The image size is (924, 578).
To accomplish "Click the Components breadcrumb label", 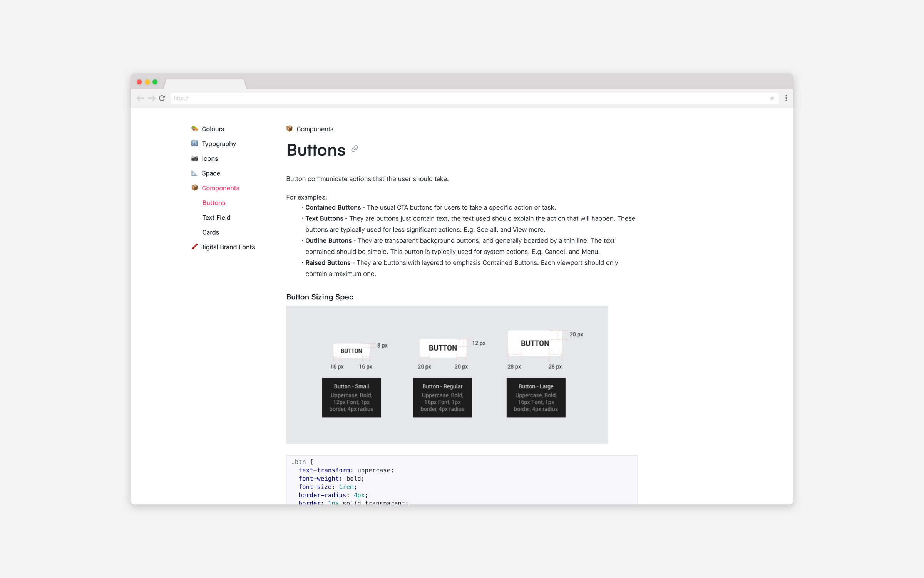I will [315, 129].
